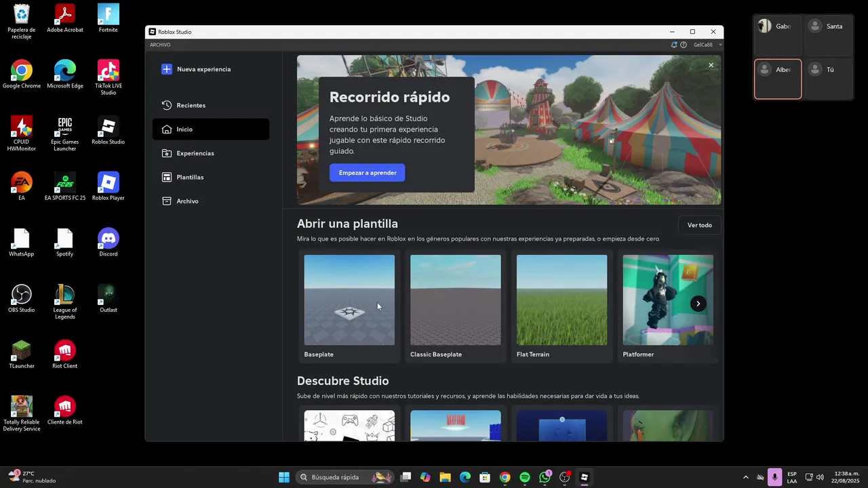The height and width of the screenshot is (488, 868).
Task: Select the Cliente de Riot desktop icon
Action: 65,411
